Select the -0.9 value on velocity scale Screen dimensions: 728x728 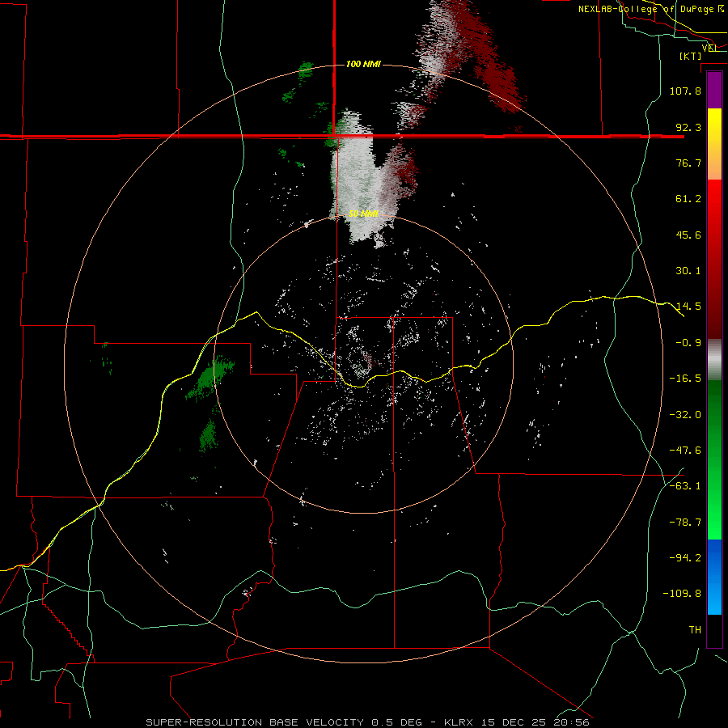click(688, 343)
